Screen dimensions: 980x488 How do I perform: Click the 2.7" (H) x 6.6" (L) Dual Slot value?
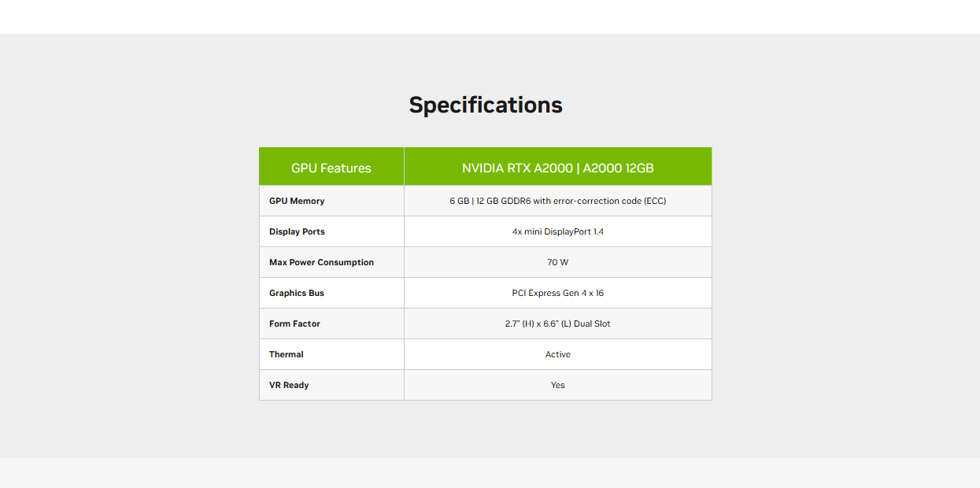coord(558,323)
